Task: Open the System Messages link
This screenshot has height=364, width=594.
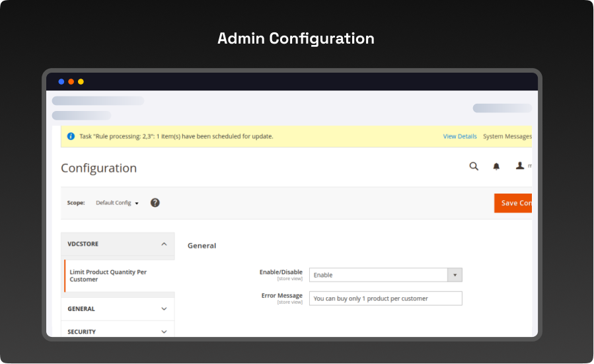Action: coord(507,136)
